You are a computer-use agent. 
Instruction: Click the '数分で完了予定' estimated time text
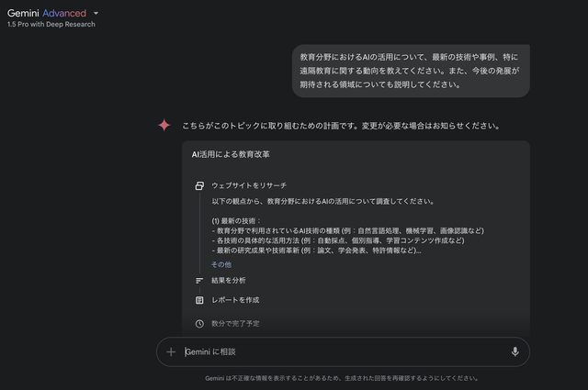[x=235, y=323]
